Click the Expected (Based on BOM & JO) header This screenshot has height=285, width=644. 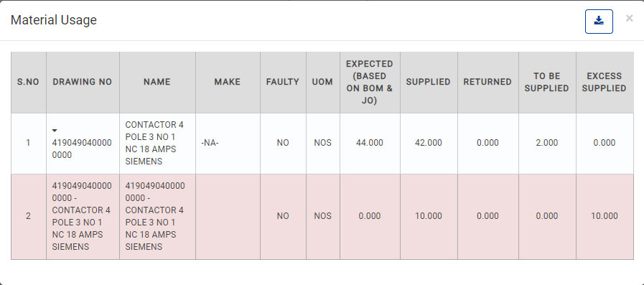370,82
